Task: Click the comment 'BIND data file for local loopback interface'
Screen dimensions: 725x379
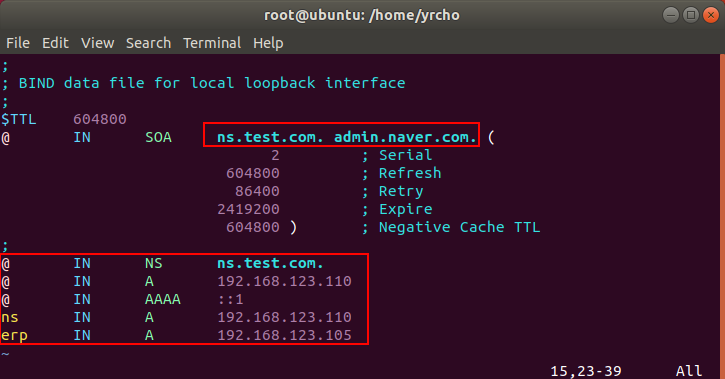Action: pyautogui.click(x=211, y=83)
